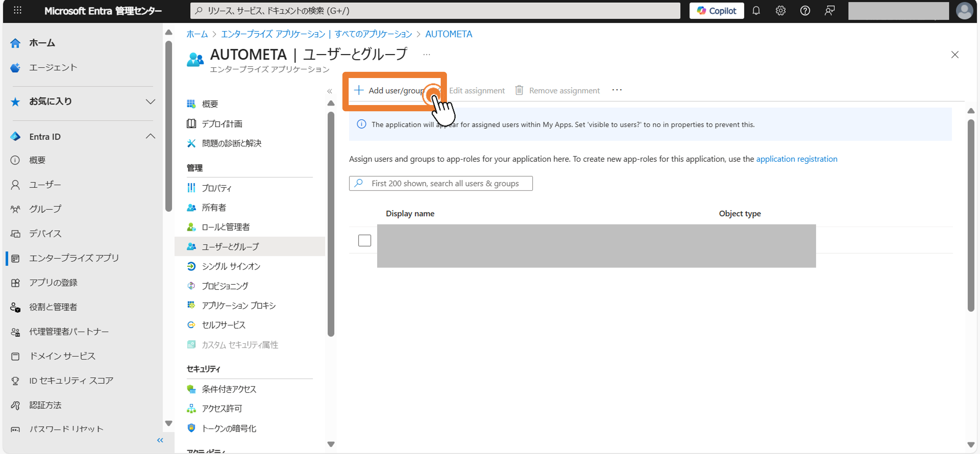Click the left navigation scroll up arrow
The image size is (980, 454).
click(x=169, y=33)
